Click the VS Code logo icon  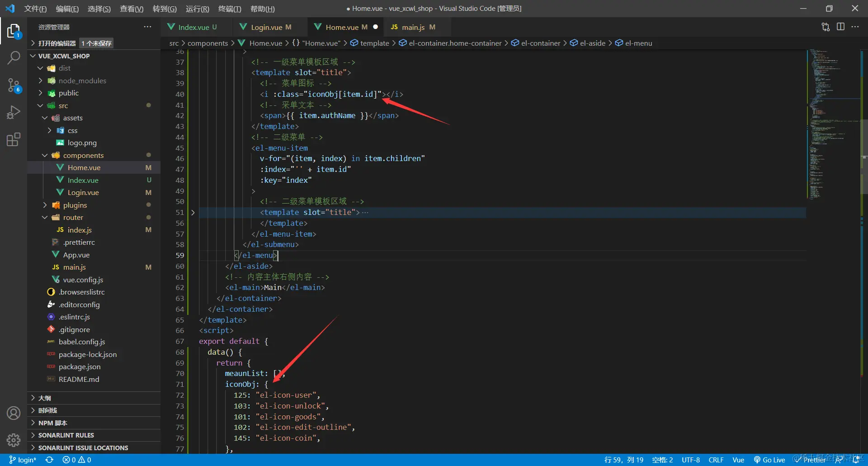point(10,9)
